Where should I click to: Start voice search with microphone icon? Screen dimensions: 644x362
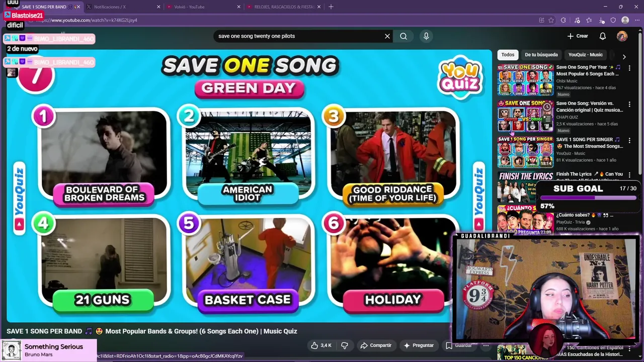point(426,36)
